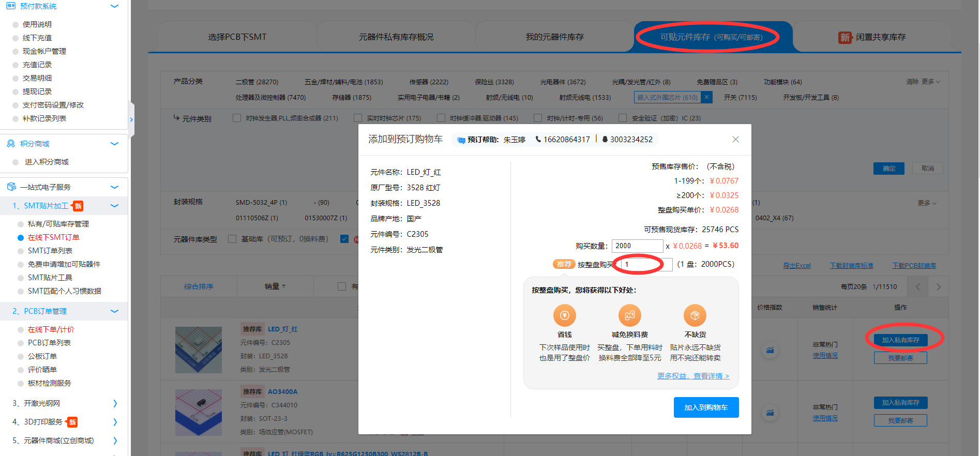Tick the 实时时钟芯片 checkbox
980x456 pixels.
coord(358,118)
